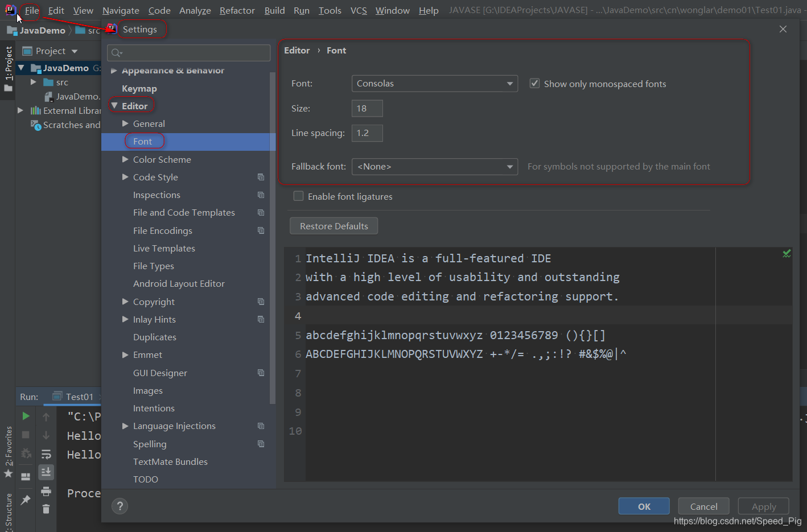Open the VCS menu
This screenshot has width=807, height=532.
(359, 10)
